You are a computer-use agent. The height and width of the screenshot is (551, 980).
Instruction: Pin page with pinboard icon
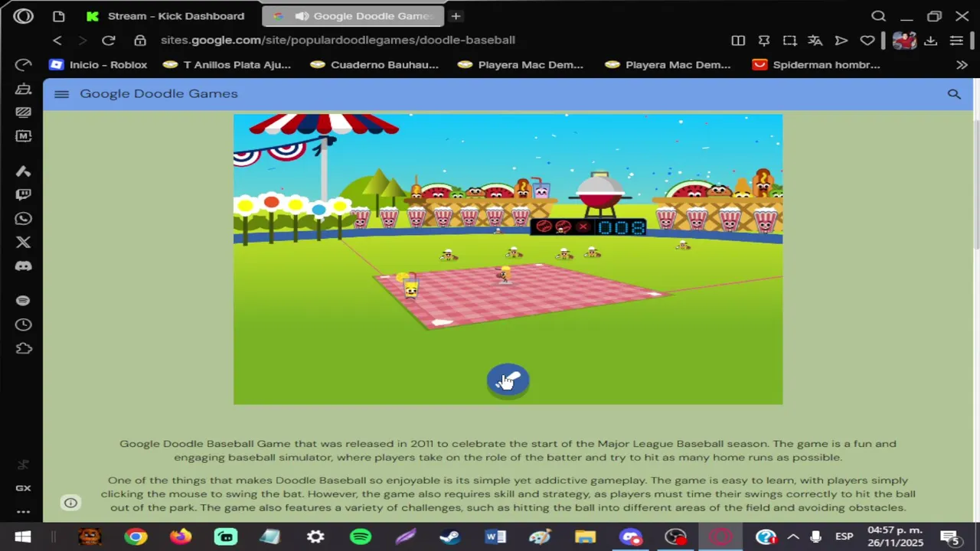coord(764,40)
